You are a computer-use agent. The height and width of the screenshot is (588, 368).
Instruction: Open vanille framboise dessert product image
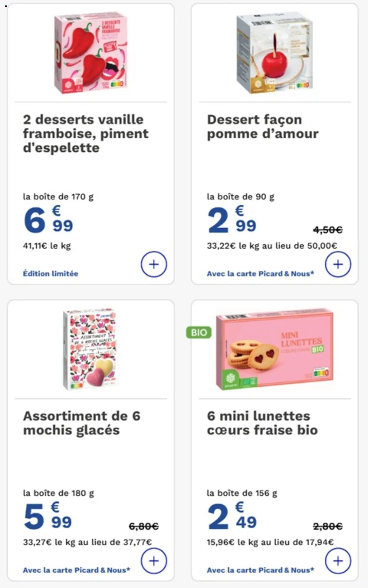[90, 53]
